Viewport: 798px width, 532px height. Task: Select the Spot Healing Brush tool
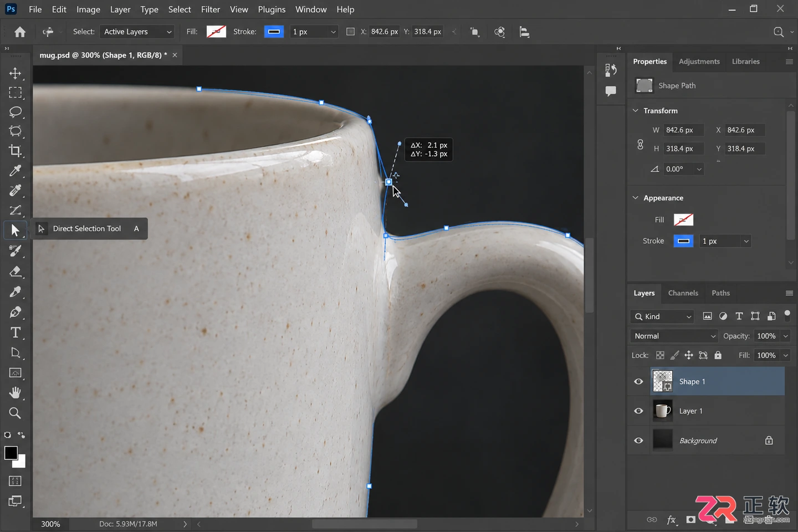pyautogui.click(x=15, y=191)
